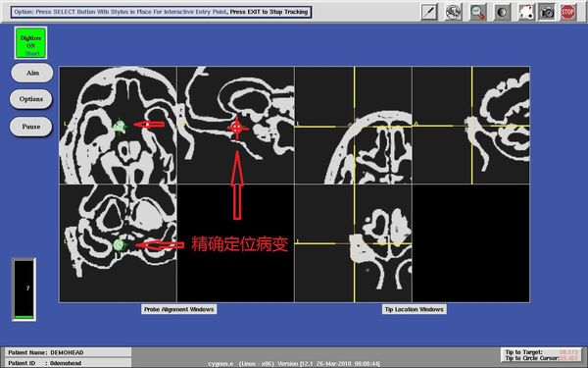This screenshot has width=588, height=368.
Task: Click the green target marker in the upper axial view
Action: pos(120,127)
